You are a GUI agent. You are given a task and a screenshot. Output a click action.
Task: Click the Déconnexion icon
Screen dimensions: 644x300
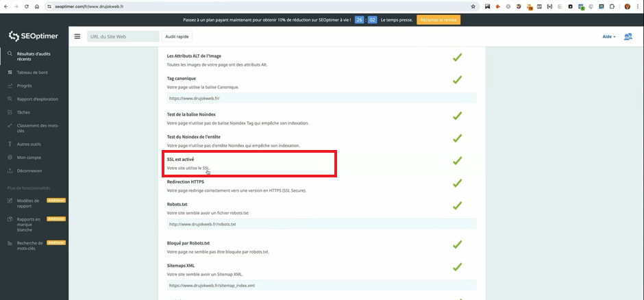click(x=10, y=171)
